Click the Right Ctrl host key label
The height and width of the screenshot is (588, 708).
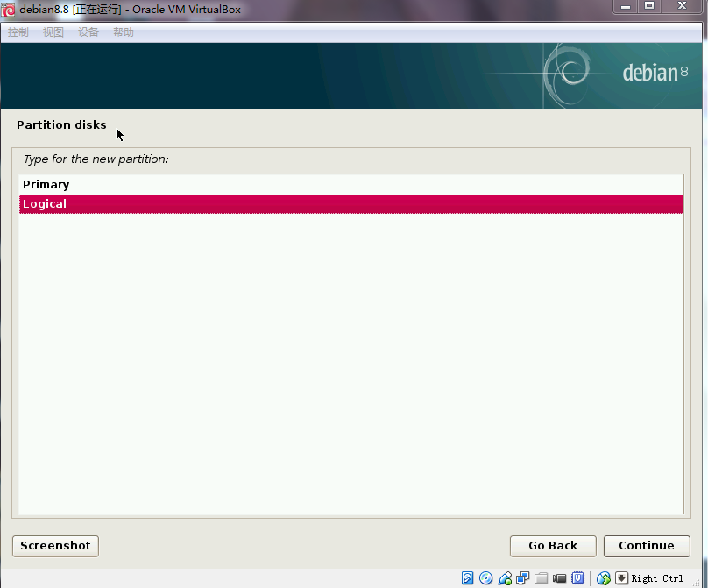click(x=658, y=578)
